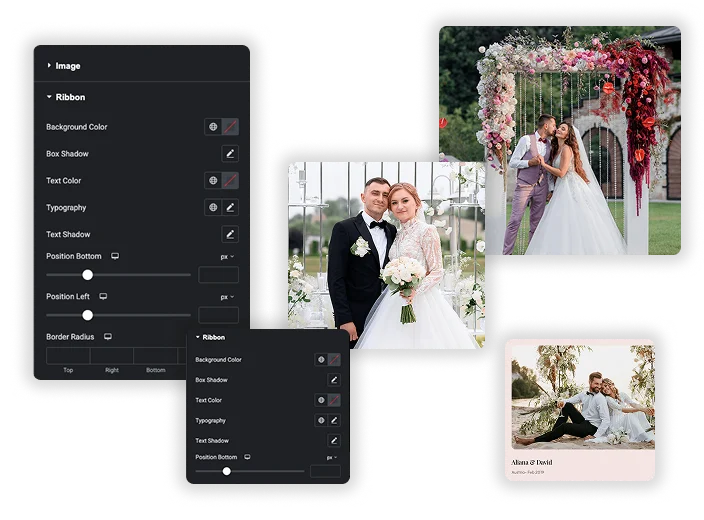704x520 pixels.
Task: Open the px unit dropdown for Position Left
Action: [227, 297]
